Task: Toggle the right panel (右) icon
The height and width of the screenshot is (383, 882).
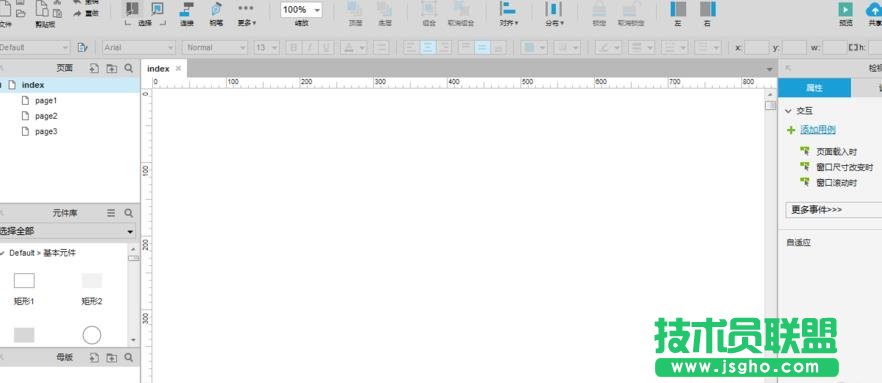Action: (708, 9)
